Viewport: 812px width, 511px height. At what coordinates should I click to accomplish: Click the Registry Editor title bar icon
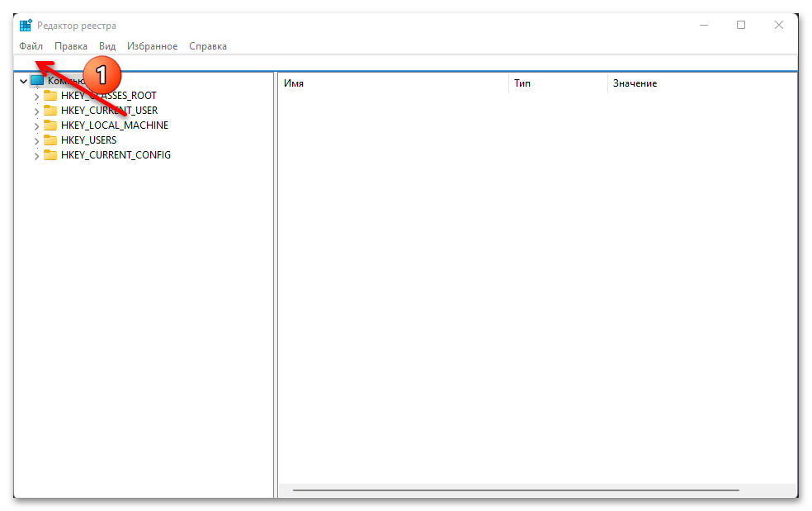26,26
